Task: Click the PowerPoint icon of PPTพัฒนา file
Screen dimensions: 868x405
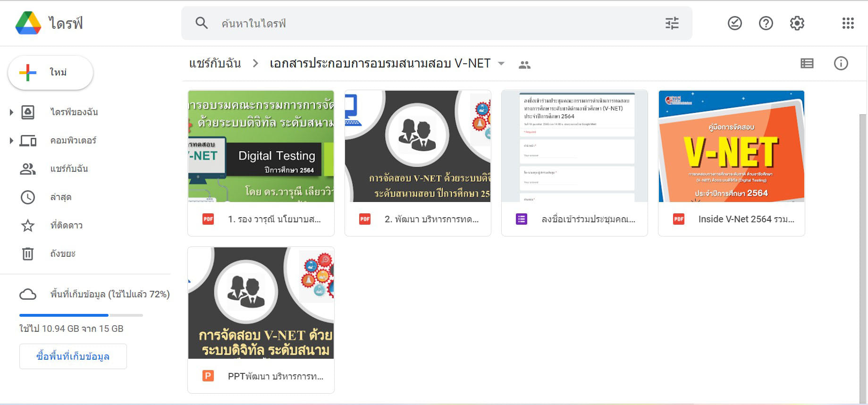Action: (208, 376)
